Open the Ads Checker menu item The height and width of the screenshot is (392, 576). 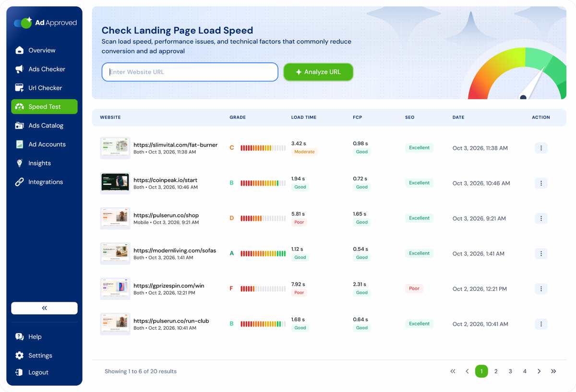pos(44,69)
